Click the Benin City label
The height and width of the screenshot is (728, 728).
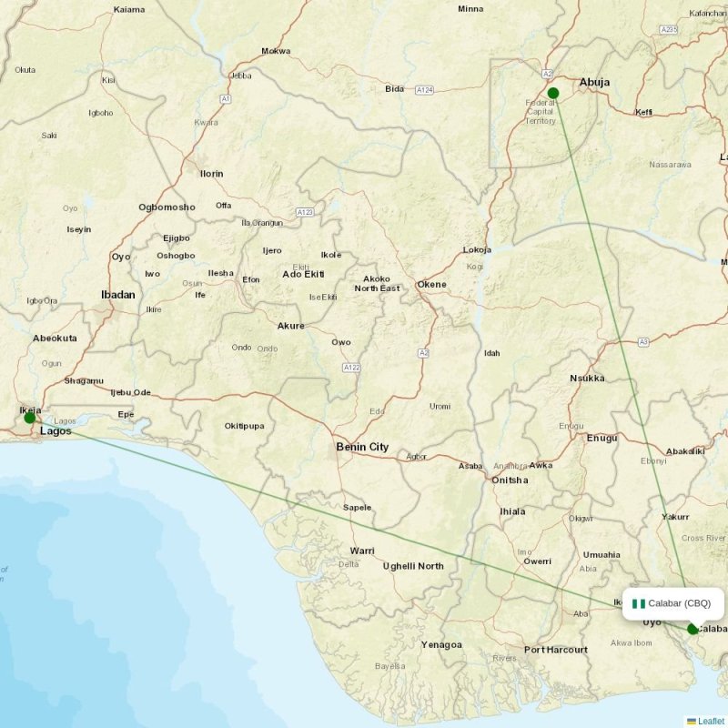click(362, 447)
